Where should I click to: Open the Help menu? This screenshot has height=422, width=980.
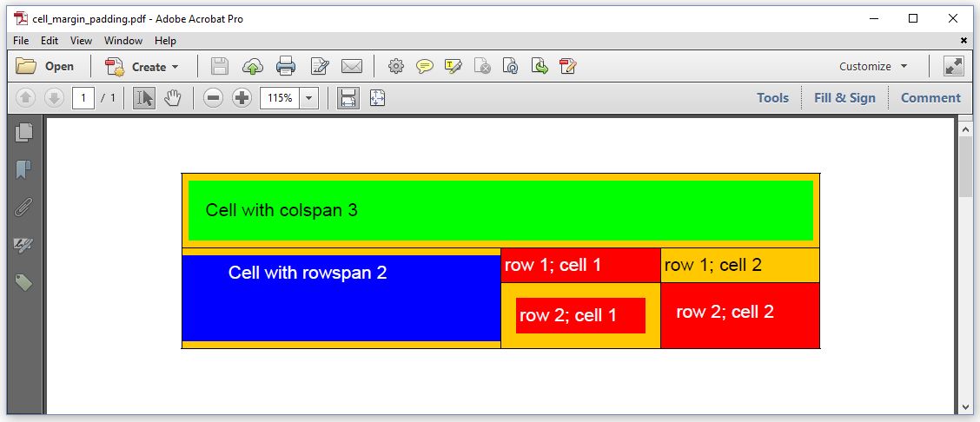point(165,41)
